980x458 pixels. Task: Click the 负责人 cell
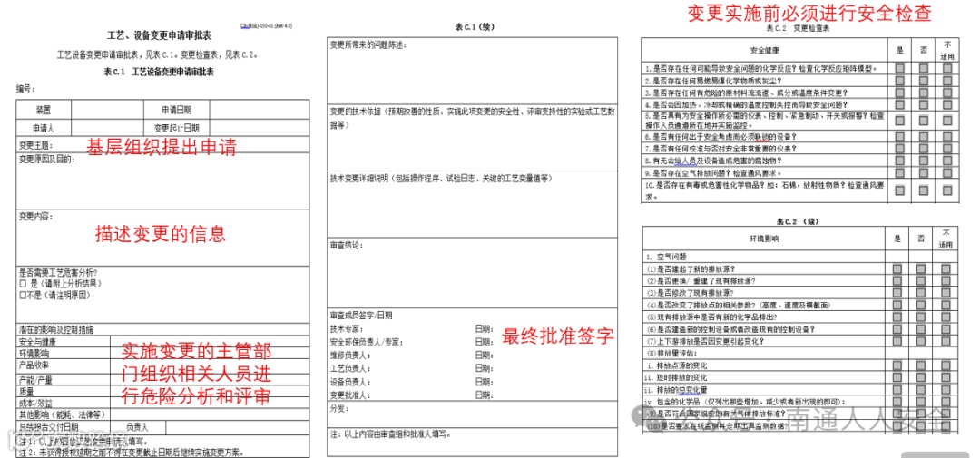pos(137,427)
